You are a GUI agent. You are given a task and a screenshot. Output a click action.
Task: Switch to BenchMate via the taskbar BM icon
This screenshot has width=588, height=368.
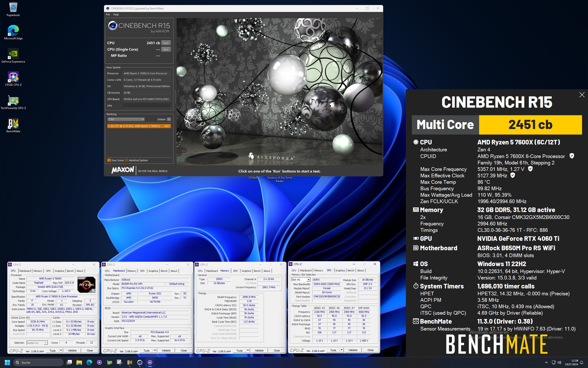[130, 362]
